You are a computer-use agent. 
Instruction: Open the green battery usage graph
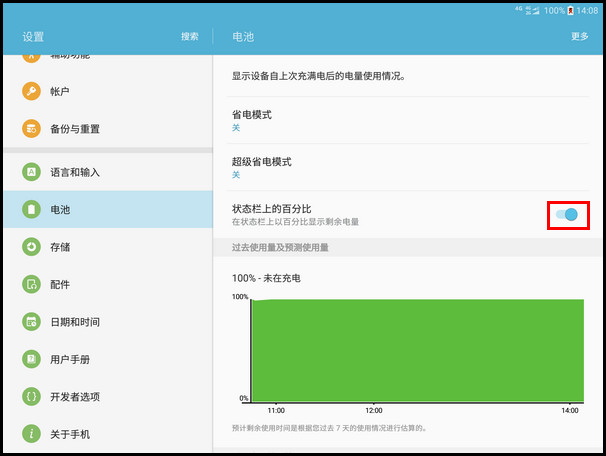pyautogui.click(x=417, y=351)
